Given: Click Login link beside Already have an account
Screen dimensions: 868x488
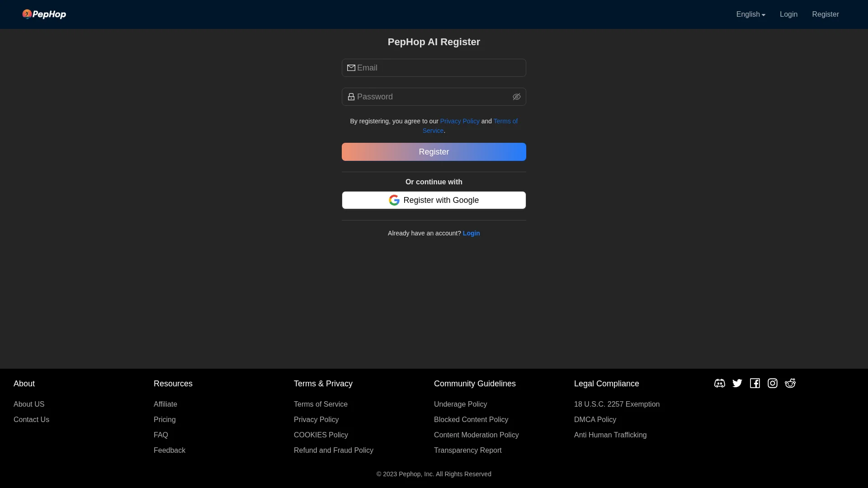Looking at the screenshot, I should pyautogui.click(x=471, y=233).
